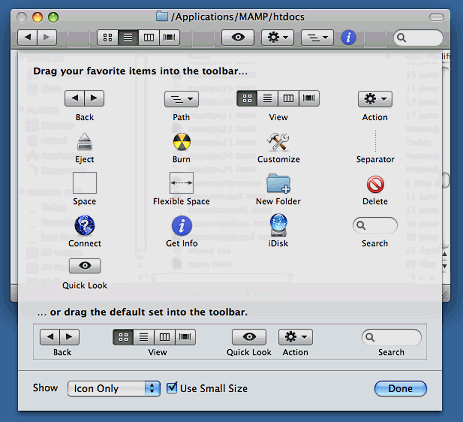Click the folder proxy icon in title bar
Image resolution: width=463 pixels, height=422 pixels.
(162, 16)
